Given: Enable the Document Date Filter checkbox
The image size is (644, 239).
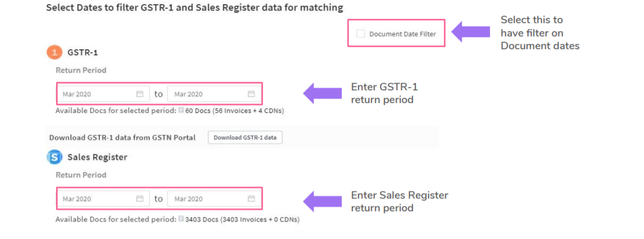Looking at the screenshot, I should pos(361,34).
